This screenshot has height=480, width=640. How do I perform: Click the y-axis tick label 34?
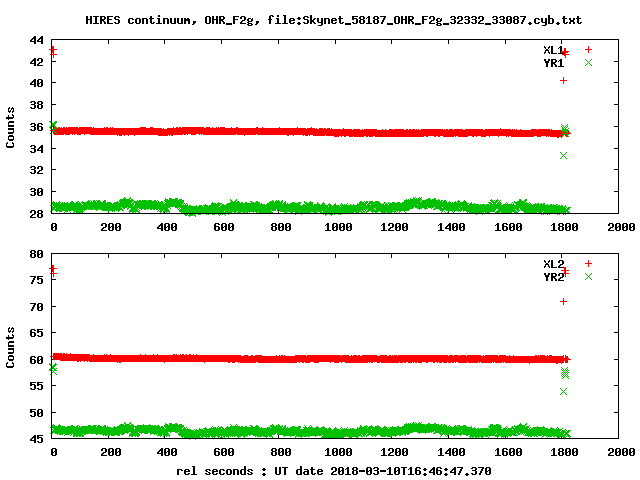click(36, 149)
